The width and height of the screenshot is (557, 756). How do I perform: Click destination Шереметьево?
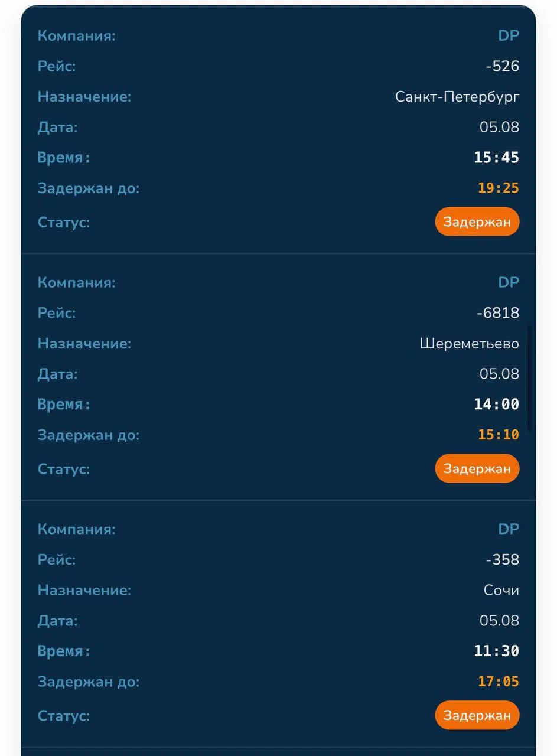tap(470, 344)
